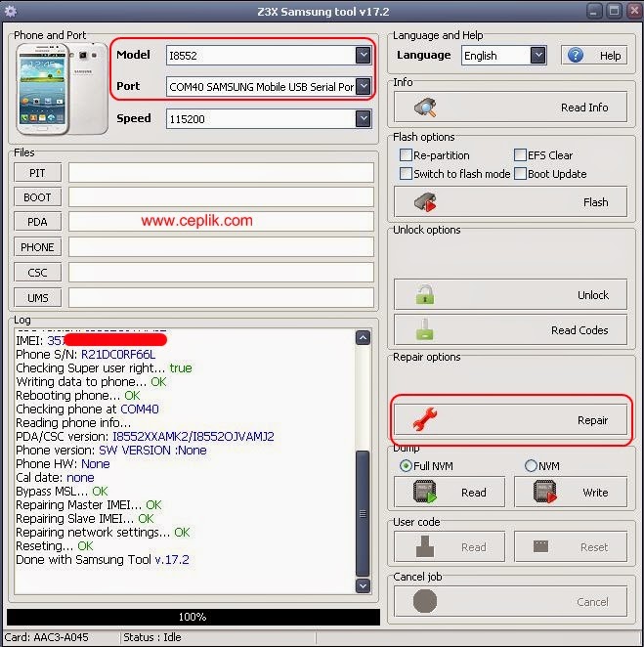Click the Flash button's phone-arrow icon

pos(425,202)
